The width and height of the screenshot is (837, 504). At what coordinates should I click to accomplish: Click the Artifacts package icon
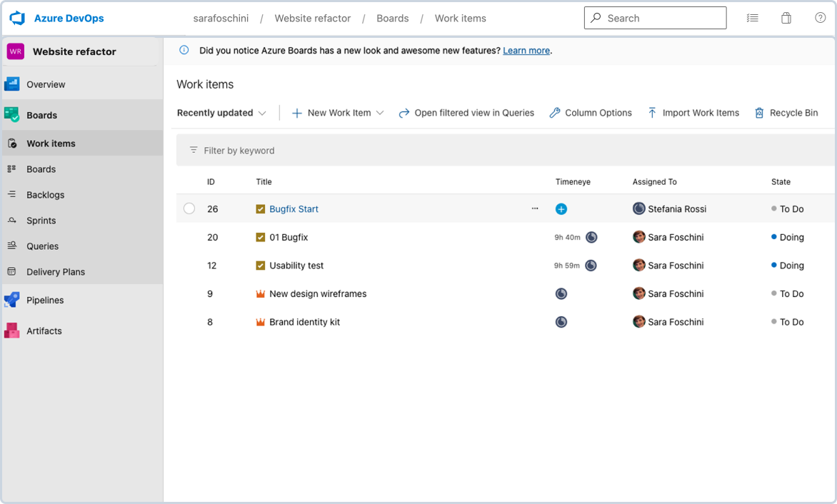pos(11,331)
